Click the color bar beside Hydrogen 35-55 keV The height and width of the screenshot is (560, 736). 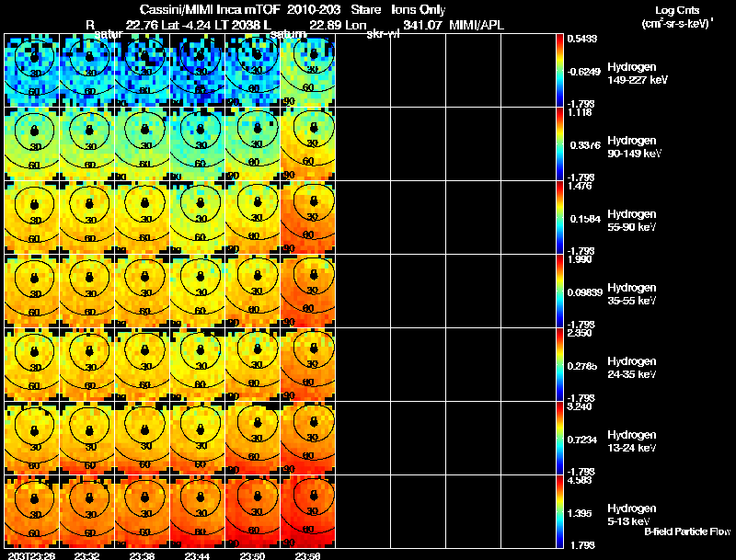point(559,291)
